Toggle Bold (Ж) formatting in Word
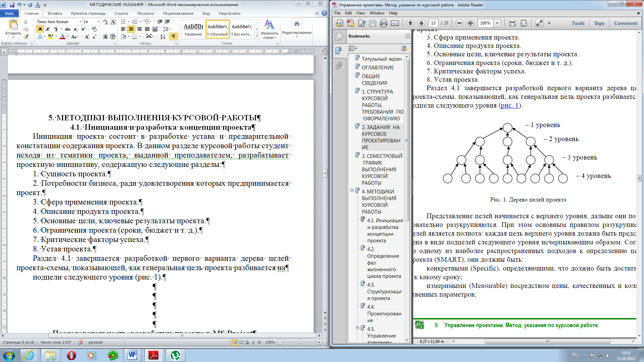The height and width of the screenshot is (362, 644). coord(40,29)
